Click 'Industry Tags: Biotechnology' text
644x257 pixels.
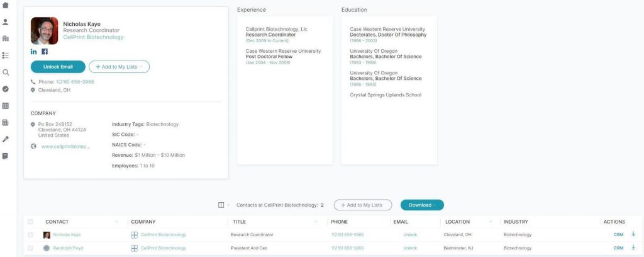[145, 124]
